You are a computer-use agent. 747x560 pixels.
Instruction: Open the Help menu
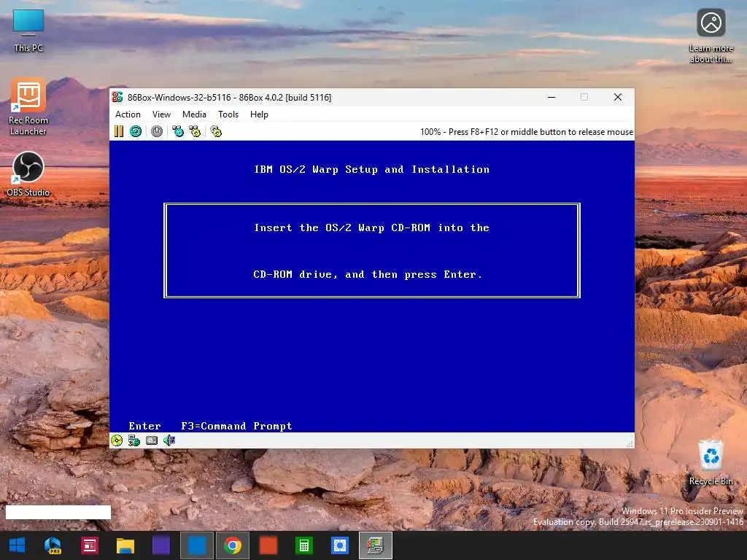click(259, 114)
